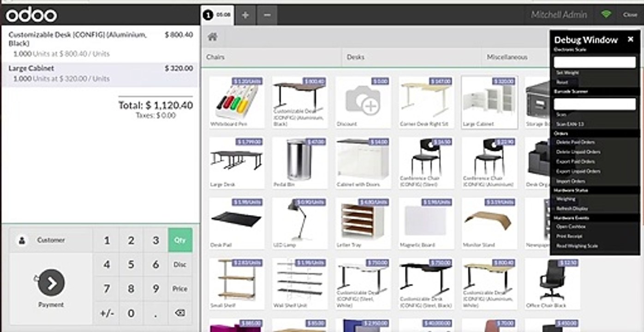Add Customizable Desk (Steel, White) product
The width and height of the screenshot is (644, 332).
363,284
